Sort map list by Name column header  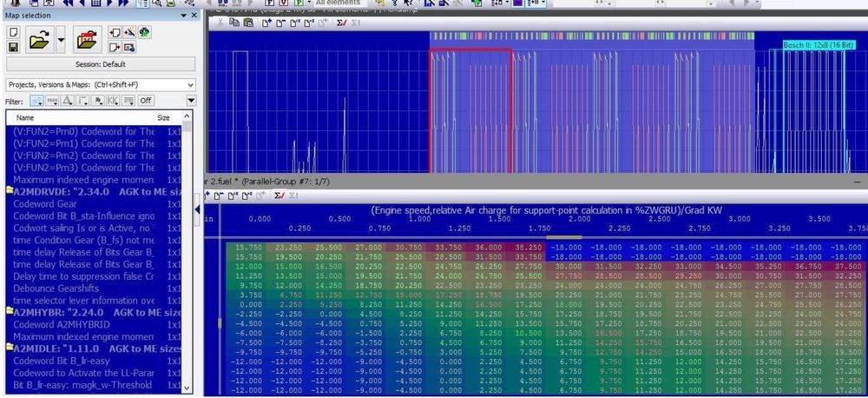[25, 117]
